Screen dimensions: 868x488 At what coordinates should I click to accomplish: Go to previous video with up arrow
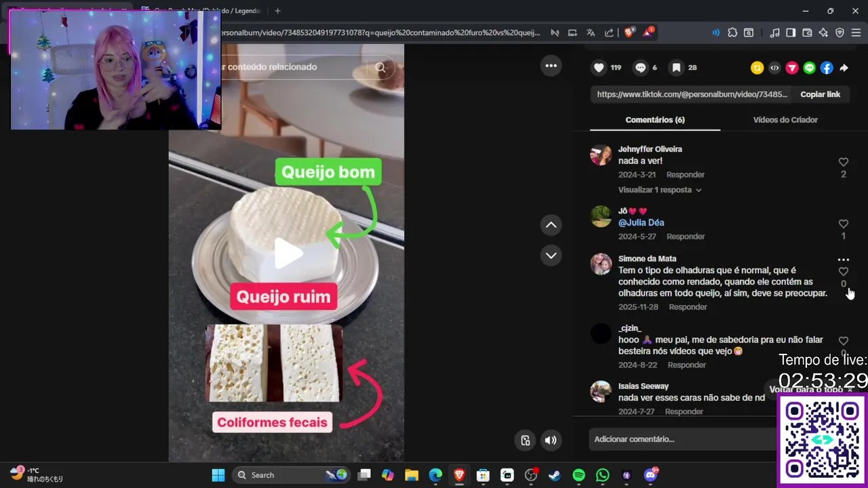pyautogui.click(x=551, y=225)
